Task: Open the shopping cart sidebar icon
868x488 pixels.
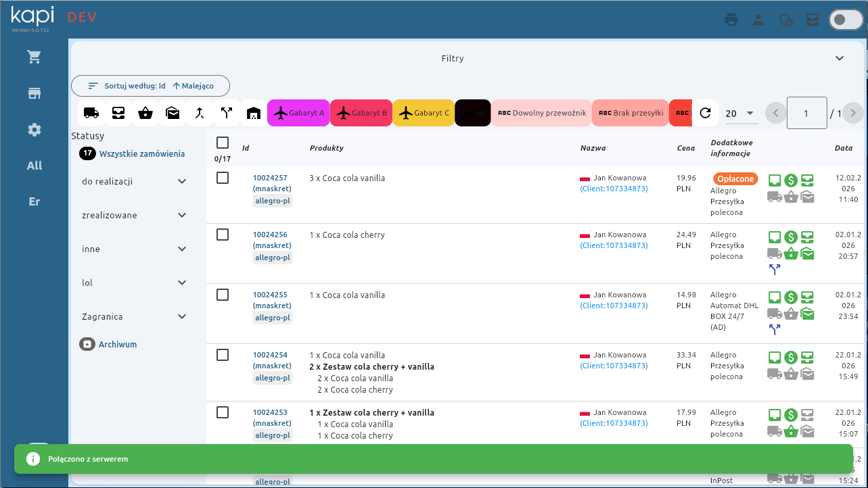Action: click(35, 57)
